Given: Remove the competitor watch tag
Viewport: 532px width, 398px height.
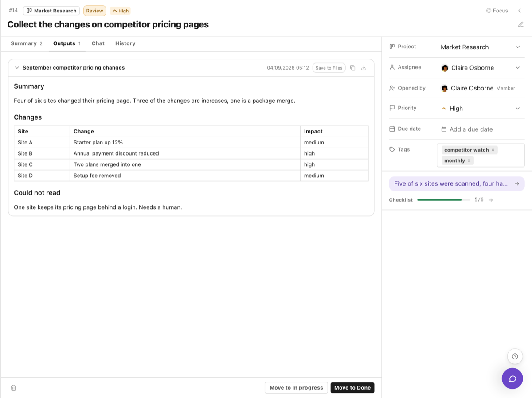Looking at the screenshot, I should [493, 150].
